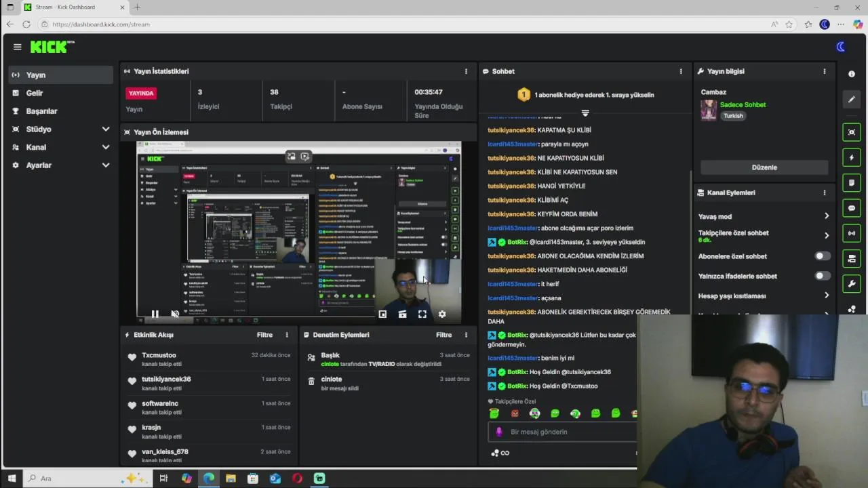Click van_kleiss_678 in activity feed
The height and width of the screenshot is (488, 868).
[165, 451]
